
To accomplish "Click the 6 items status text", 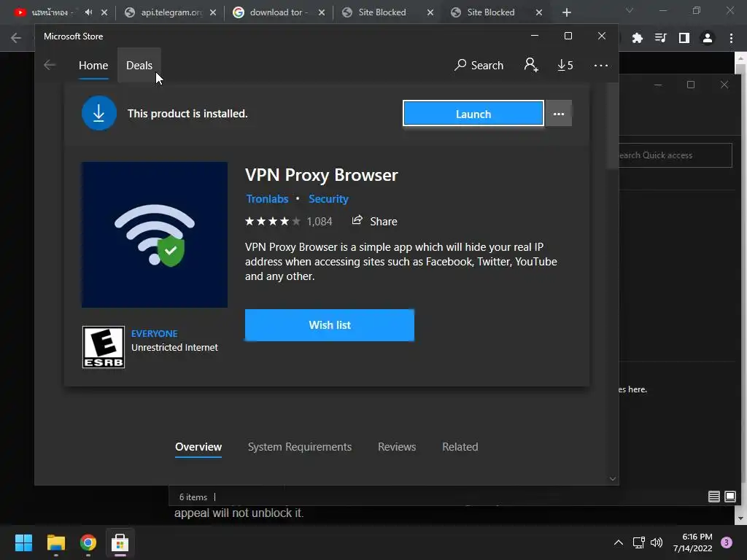I will click(193, 497).
